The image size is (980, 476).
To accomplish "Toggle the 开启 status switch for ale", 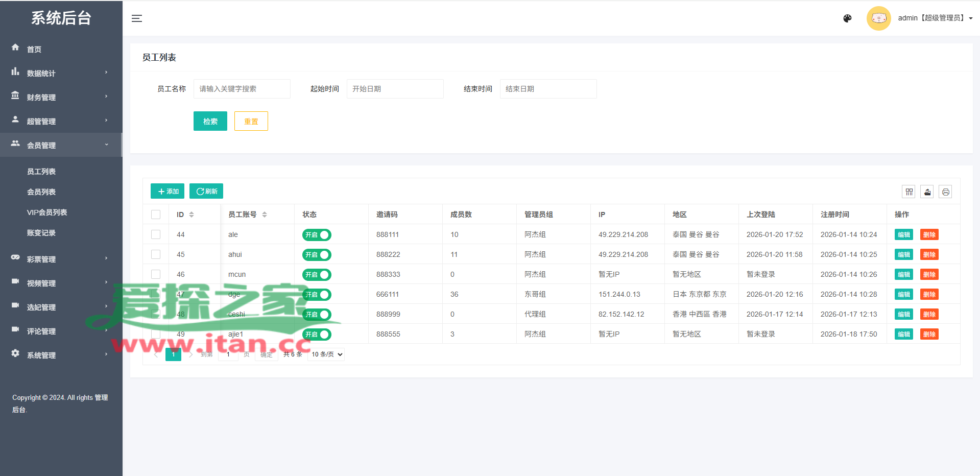I will click(x=317, y=235).
